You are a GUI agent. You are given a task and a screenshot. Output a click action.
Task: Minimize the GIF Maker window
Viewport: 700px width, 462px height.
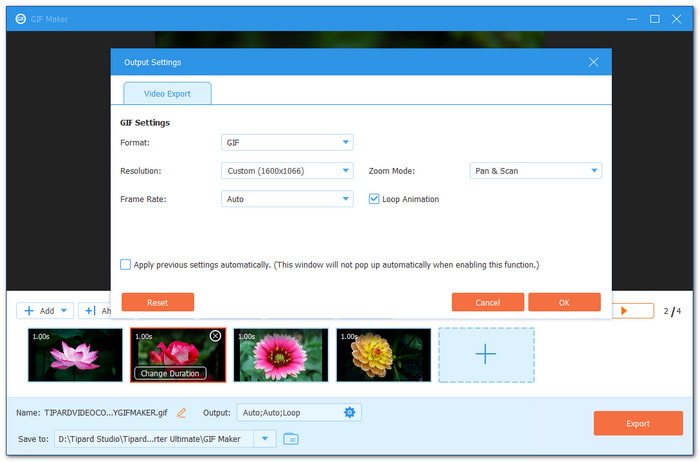pos(632,19)
